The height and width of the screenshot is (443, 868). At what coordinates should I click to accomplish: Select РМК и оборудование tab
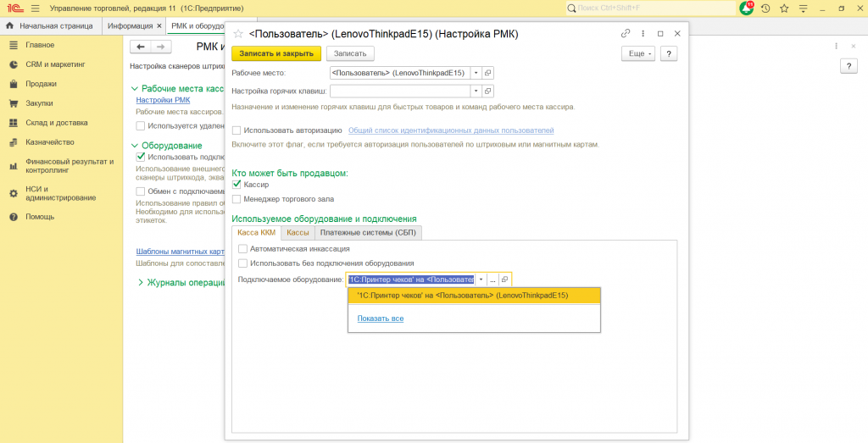tap(197, 26)
